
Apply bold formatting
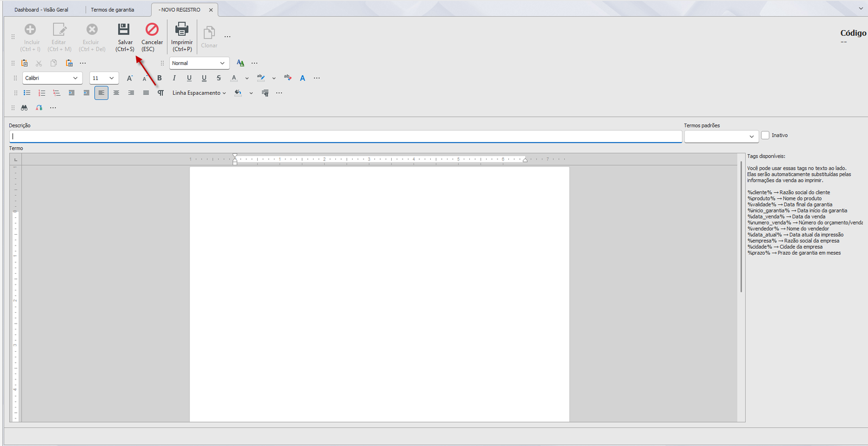(159, 78)
